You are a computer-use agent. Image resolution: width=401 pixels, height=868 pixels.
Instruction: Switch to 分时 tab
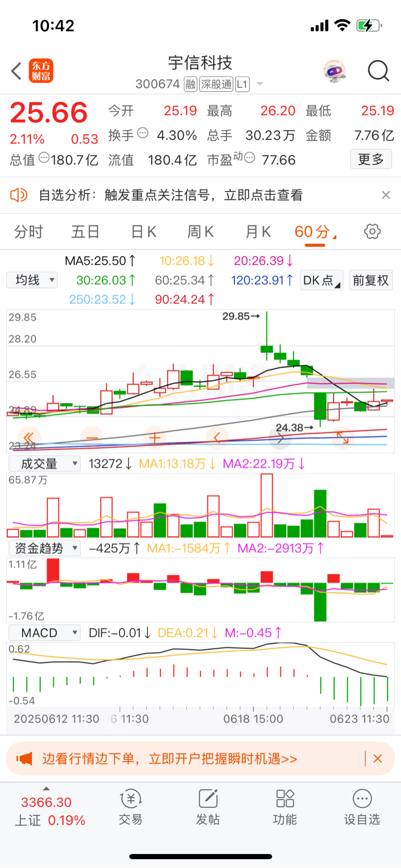[28, 232]
